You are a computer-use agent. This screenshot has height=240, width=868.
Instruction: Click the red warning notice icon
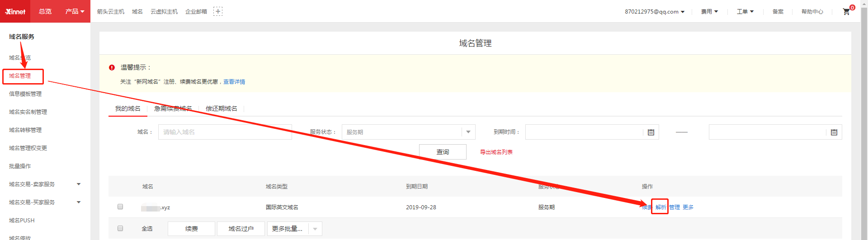[112, 67]
